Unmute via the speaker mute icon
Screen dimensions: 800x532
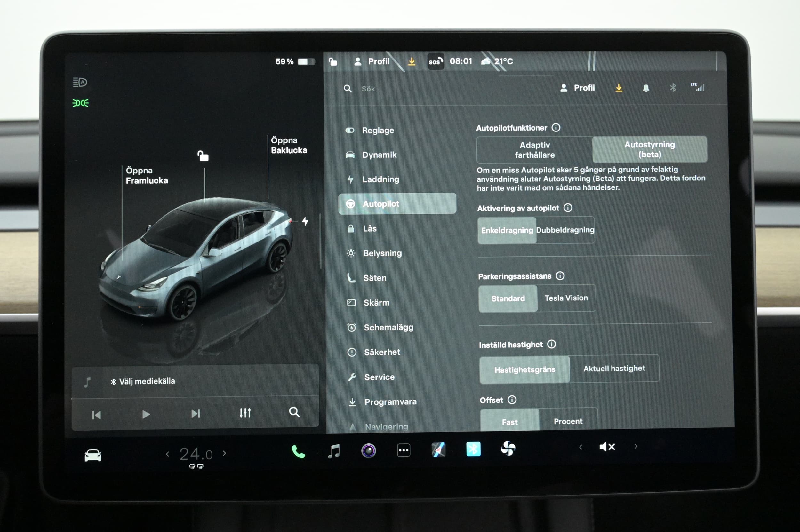click(607, 447)
